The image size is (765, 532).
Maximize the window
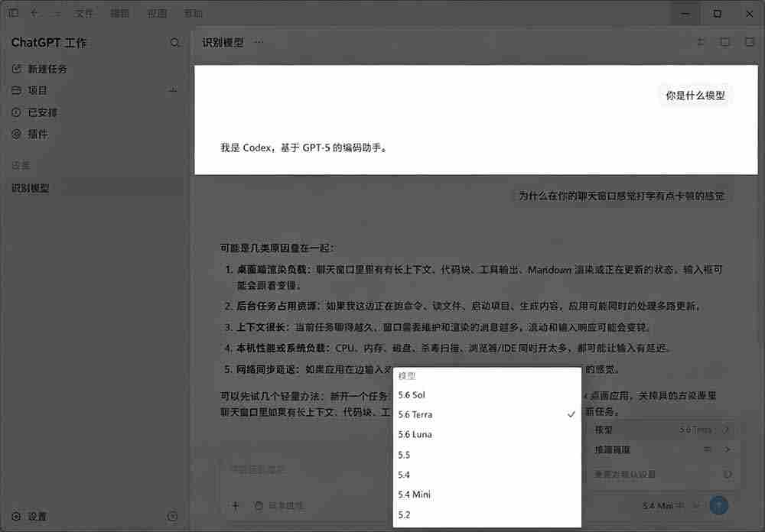point(718,13)
